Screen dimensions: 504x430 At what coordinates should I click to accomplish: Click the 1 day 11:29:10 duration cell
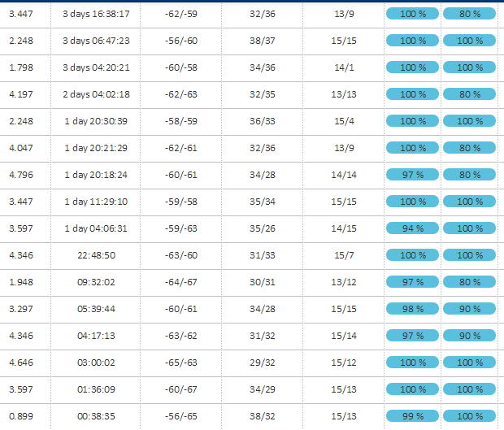tap(96, 202)
